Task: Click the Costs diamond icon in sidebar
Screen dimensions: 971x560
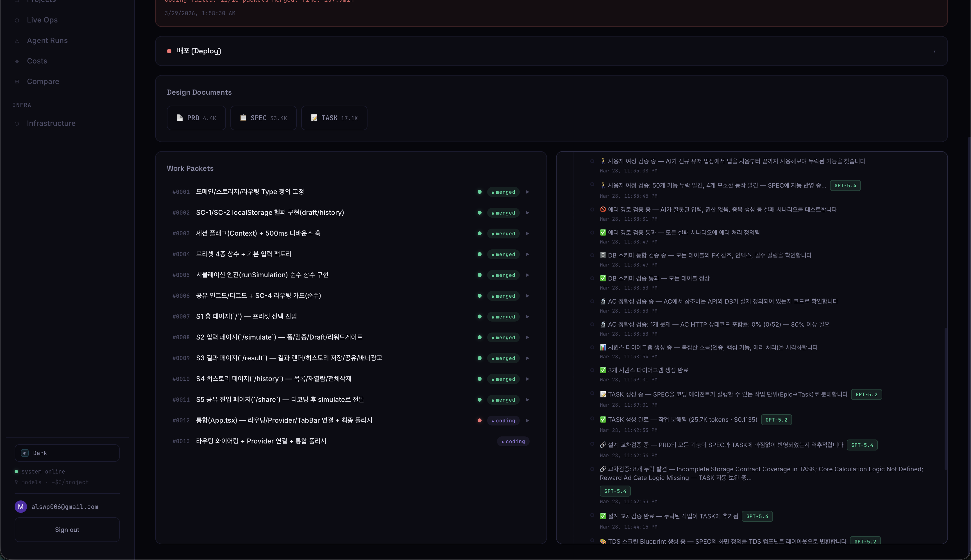Action: coord(17,61)
